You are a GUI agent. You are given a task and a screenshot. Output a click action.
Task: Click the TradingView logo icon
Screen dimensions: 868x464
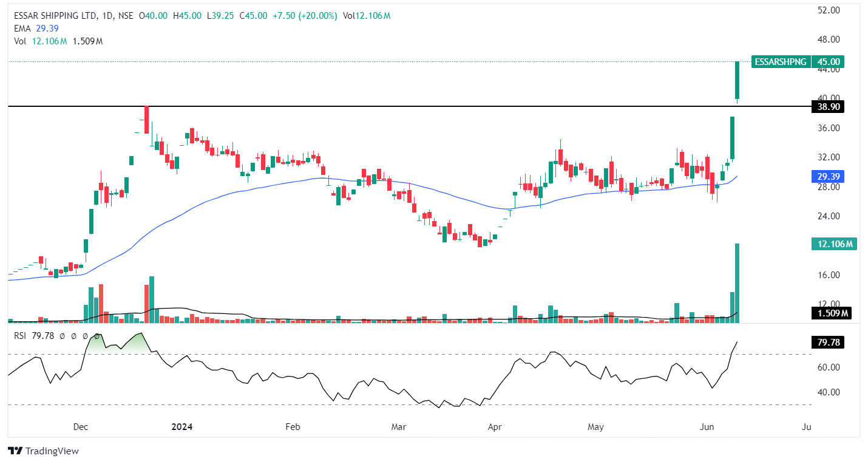(15, 451)
